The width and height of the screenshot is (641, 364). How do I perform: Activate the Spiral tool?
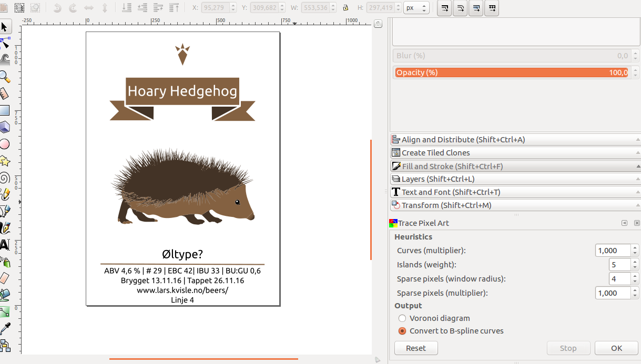pos(7,179)
